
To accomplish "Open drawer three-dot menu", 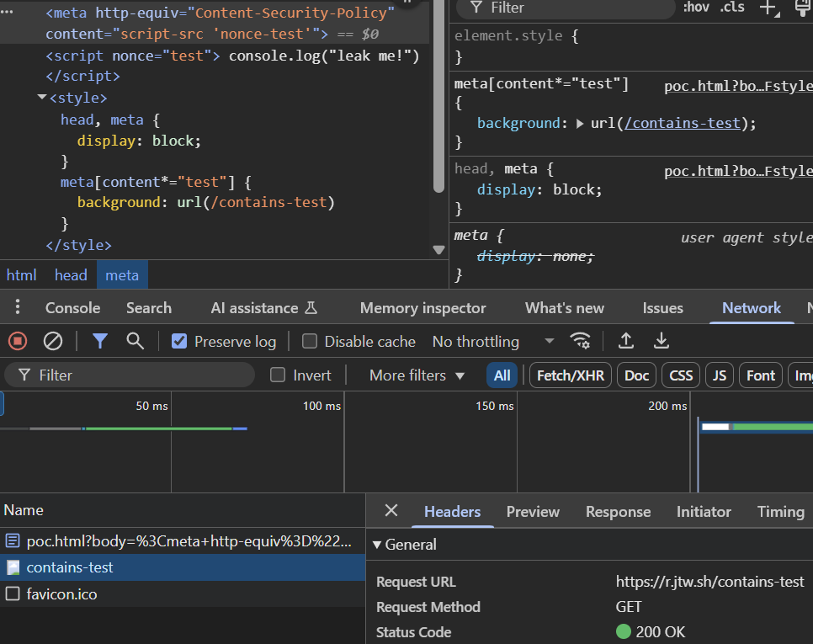I will pos(18,307).
